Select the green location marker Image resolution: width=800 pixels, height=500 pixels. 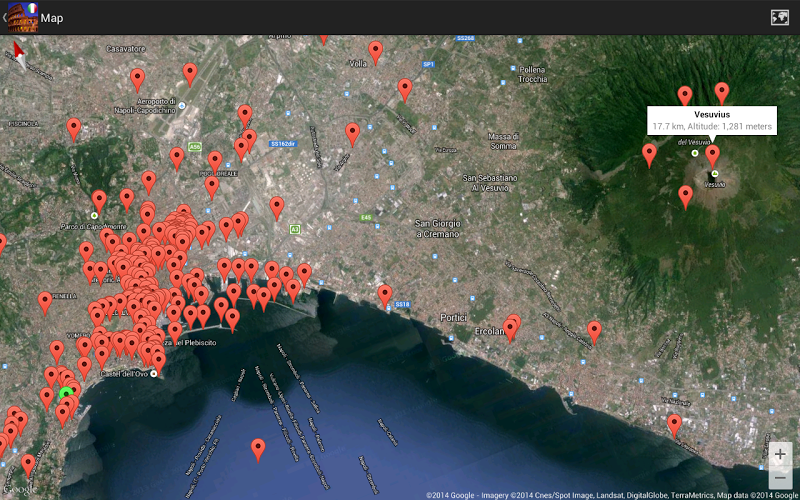[66, 395]
